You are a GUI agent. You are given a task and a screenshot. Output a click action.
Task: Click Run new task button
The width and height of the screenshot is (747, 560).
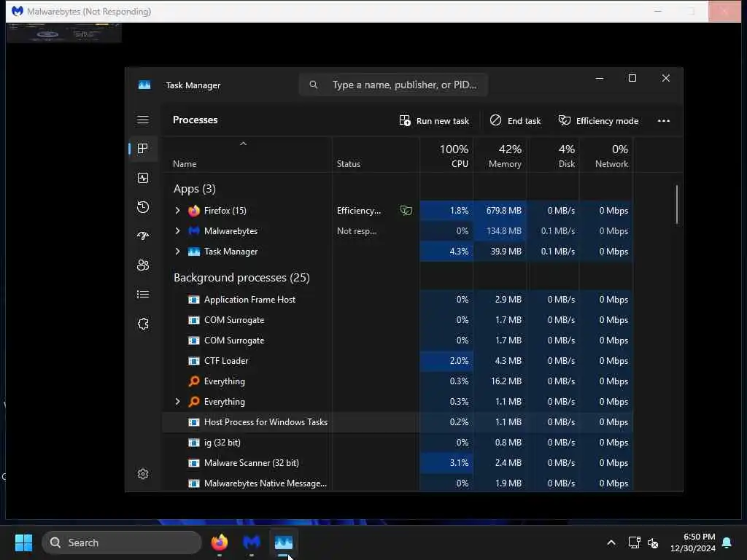[x=434, y=121]
